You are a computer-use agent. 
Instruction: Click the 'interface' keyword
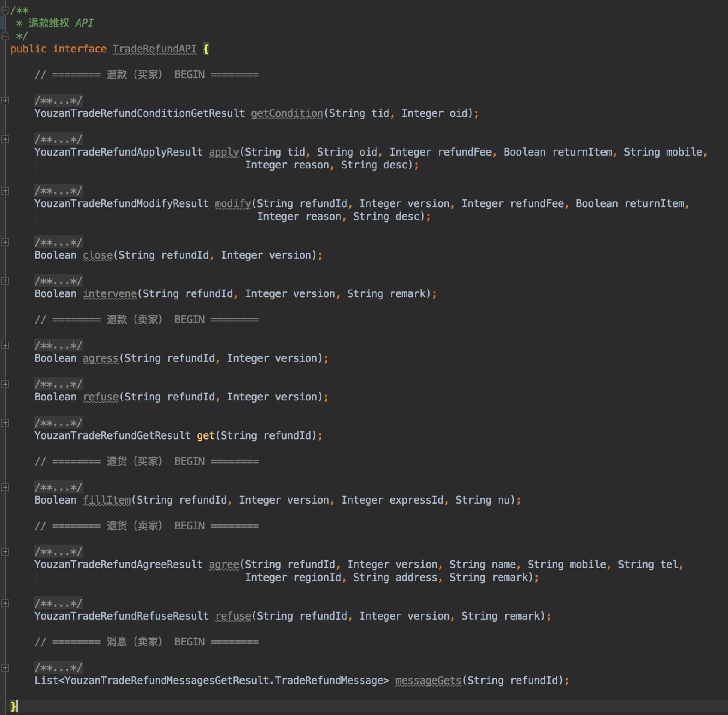pyautogui.click(x=80, y=49)
